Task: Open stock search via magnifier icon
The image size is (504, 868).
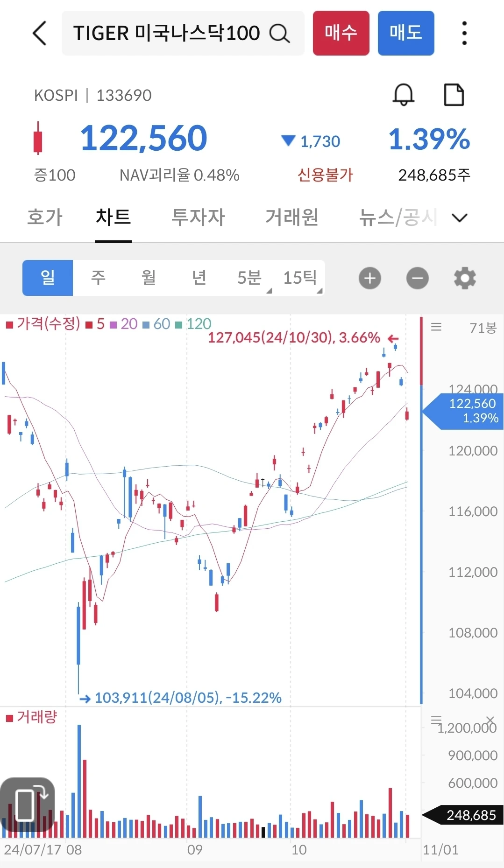Action: click(x=280, y=33)
